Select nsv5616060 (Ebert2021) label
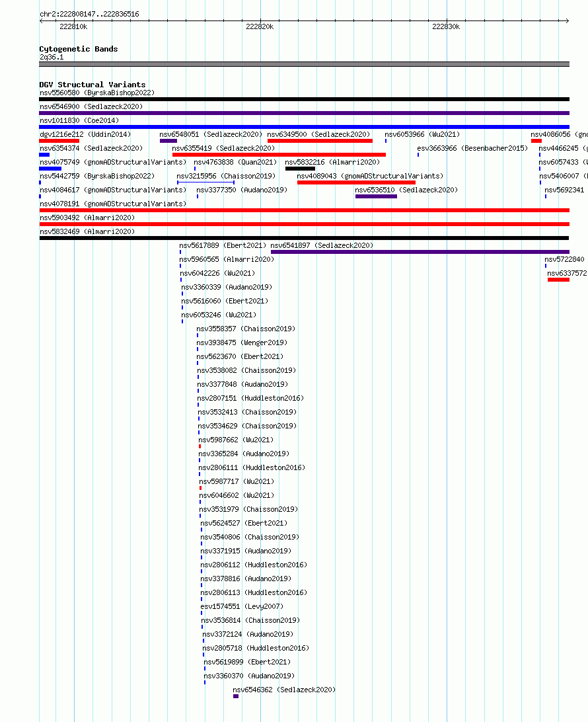The height and width of the screenshot is (722, 588). [x=225, y=301]
